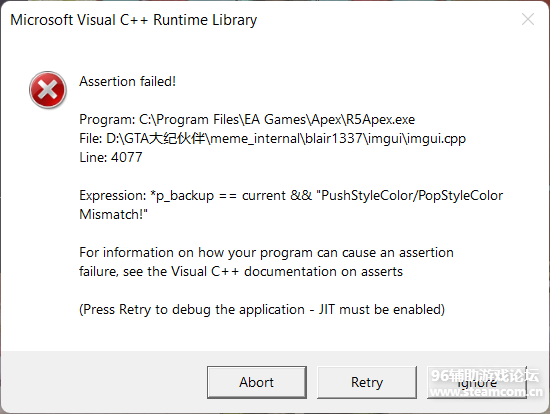
Task: Click the Abort button
Action: 256,382
